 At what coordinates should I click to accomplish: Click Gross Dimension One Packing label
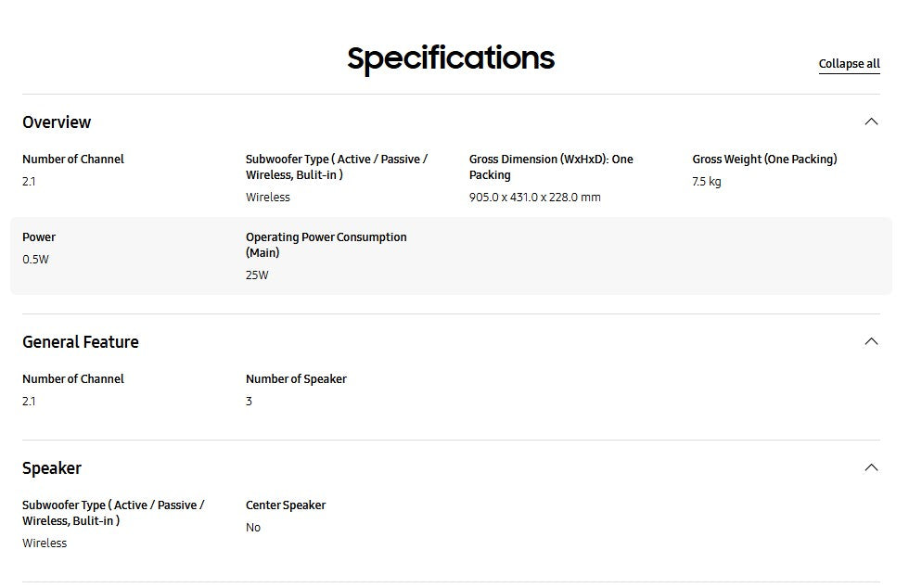[550, 167]
